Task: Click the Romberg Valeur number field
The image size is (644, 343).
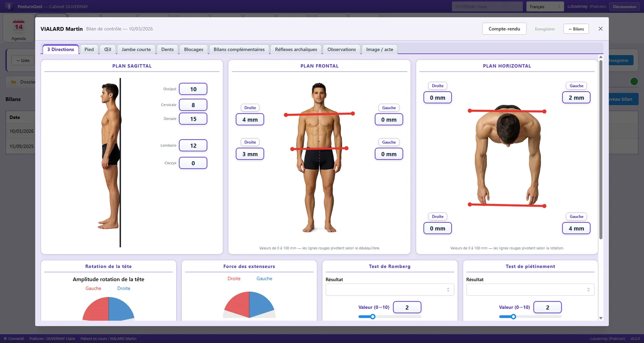Action: pos(407,307)
